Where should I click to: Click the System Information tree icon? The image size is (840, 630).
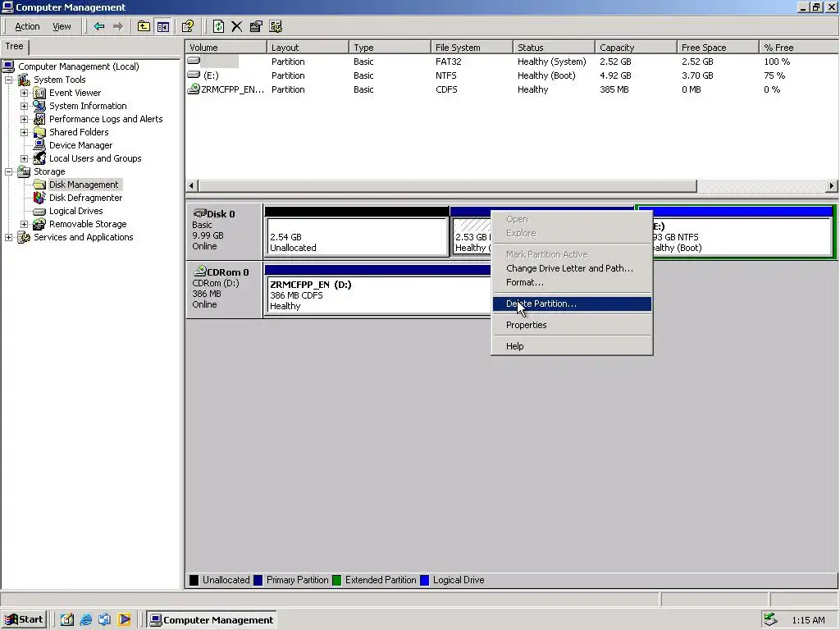tap(39, 106)
